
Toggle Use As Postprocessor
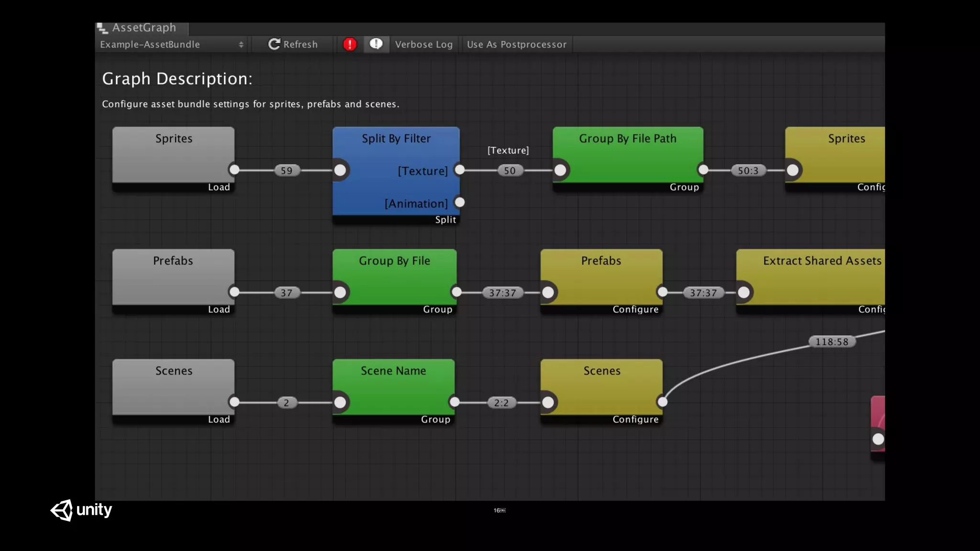(516, 44)
